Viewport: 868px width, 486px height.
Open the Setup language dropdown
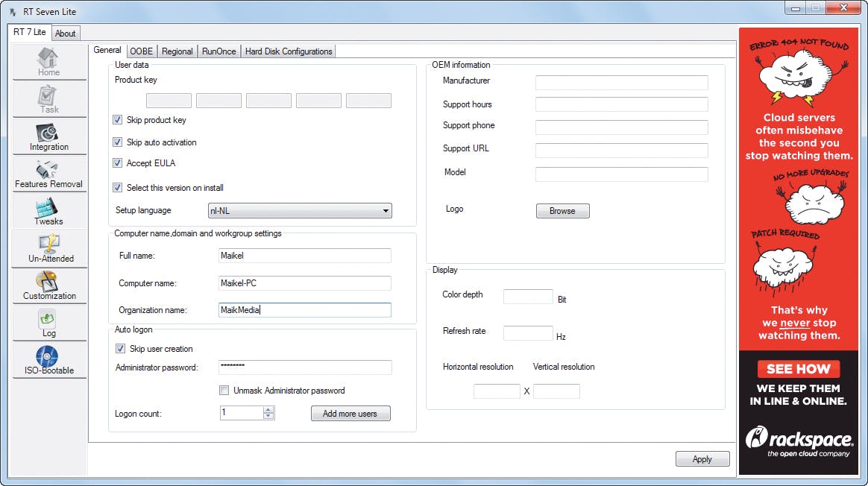pyautogui.click(x=300, y=211)
